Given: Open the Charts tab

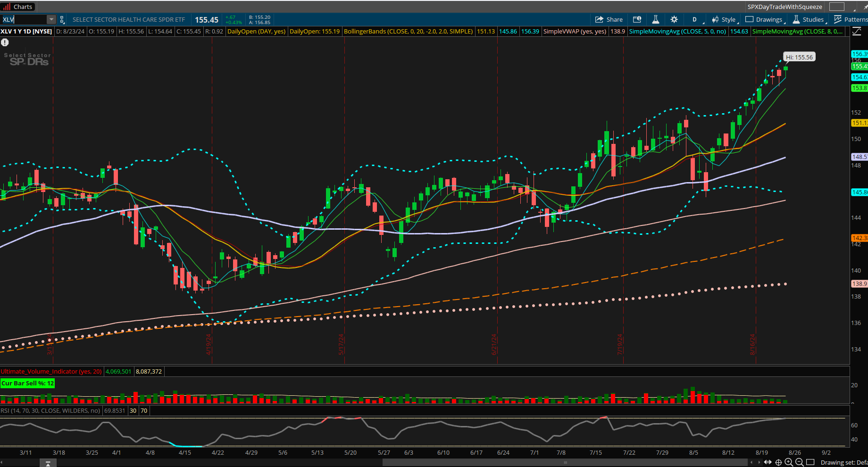Looking at the screenshot, I should tap(18, 7).
